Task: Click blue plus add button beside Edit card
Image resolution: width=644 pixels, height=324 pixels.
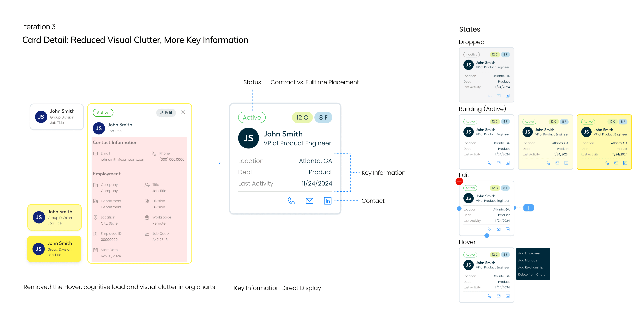Action: (x=528, y=208)
